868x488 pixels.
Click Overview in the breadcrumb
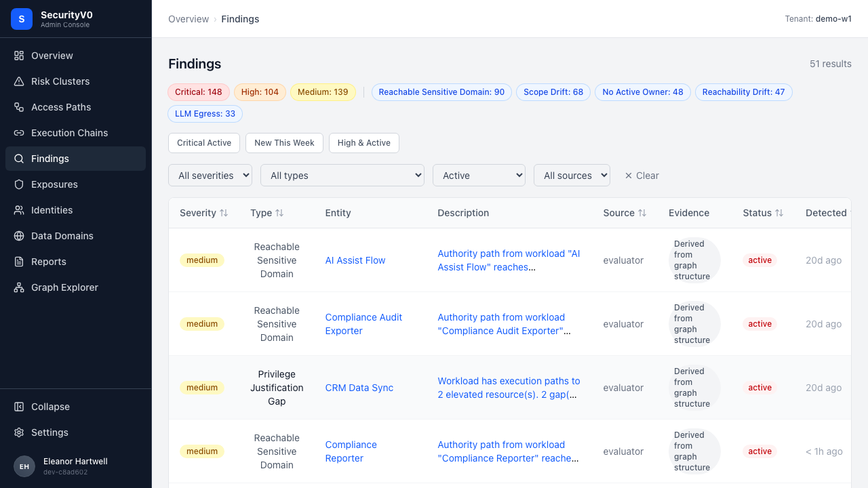click(189, 19)
